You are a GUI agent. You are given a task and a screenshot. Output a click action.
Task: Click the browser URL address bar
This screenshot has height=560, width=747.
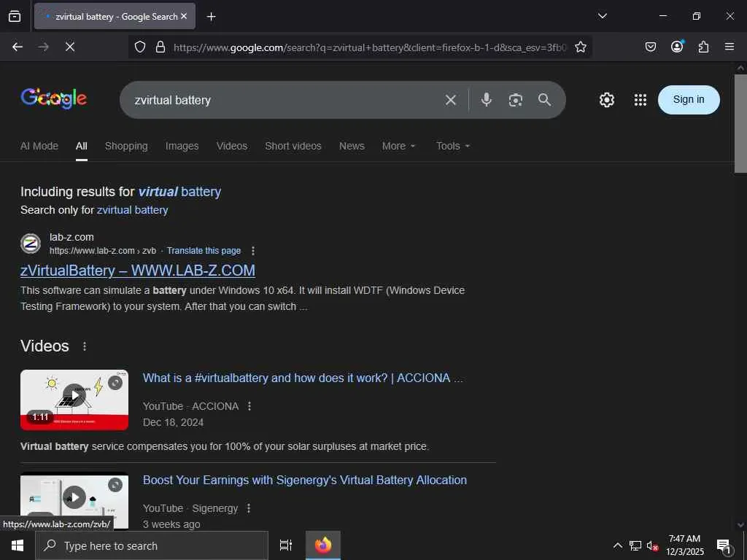click(369, 47)
